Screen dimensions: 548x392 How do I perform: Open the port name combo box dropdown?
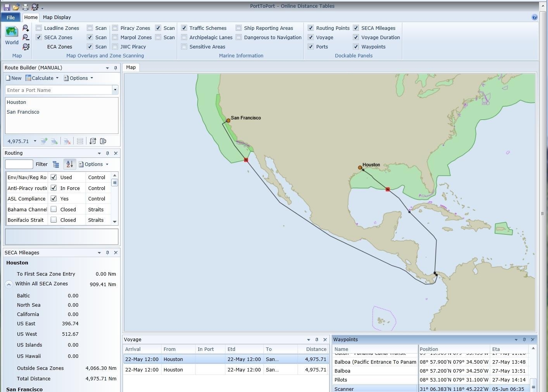115,90
